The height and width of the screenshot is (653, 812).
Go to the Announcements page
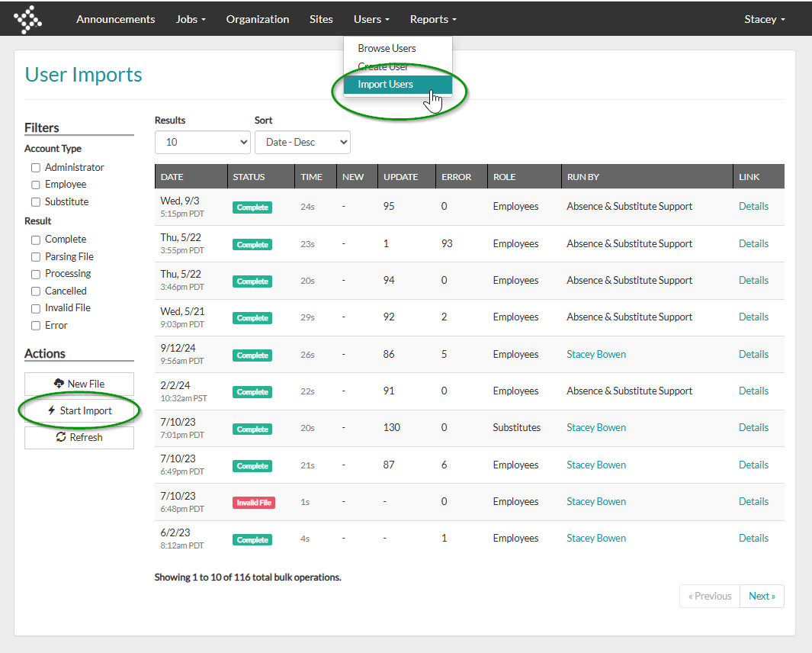click(115, 19)
